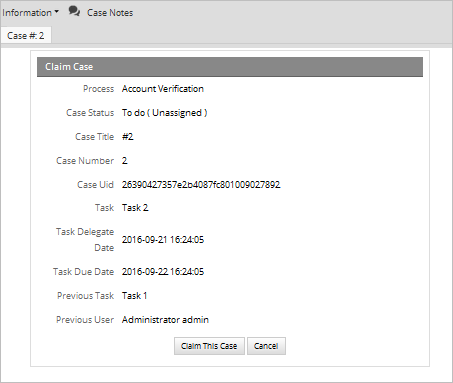Click the To do ( Unassigned ) status

[165, 113]
